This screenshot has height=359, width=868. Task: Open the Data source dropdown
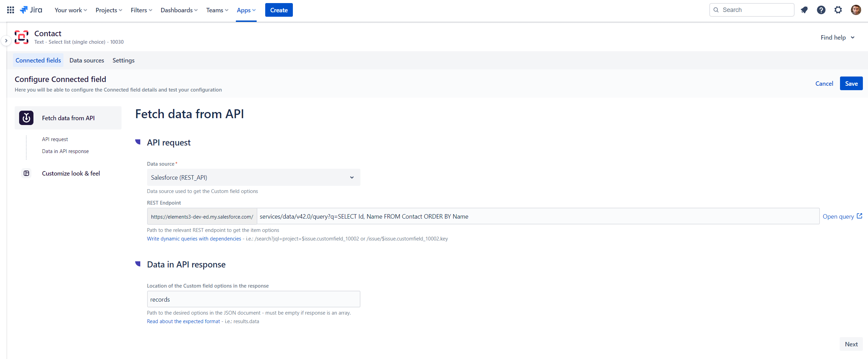253,177
